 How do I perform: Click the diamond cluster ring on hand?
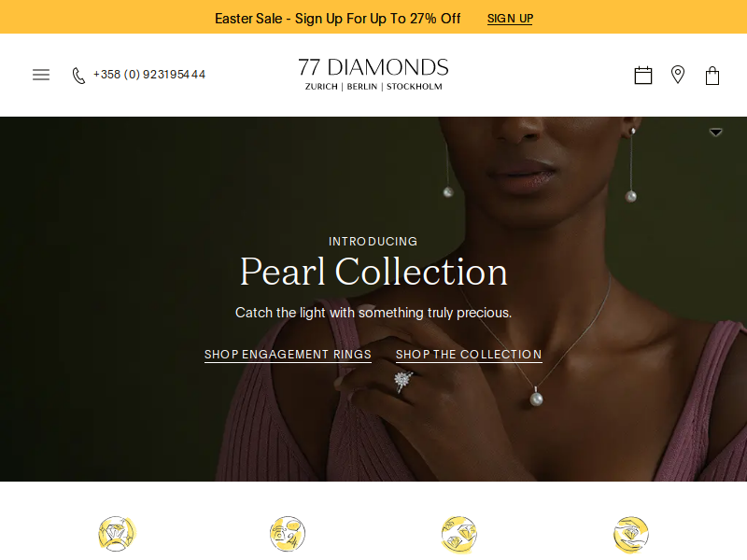tap(403, 382)
